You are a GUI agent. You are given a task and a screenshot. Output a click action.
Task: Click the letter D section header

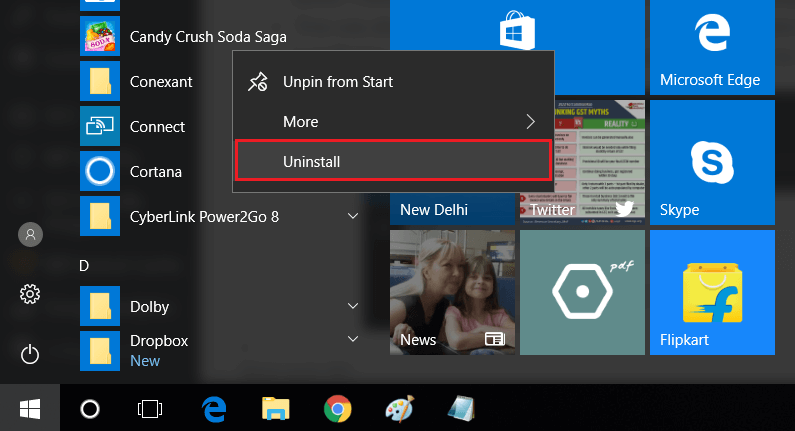pyautogui.click(x=84, y=266)
